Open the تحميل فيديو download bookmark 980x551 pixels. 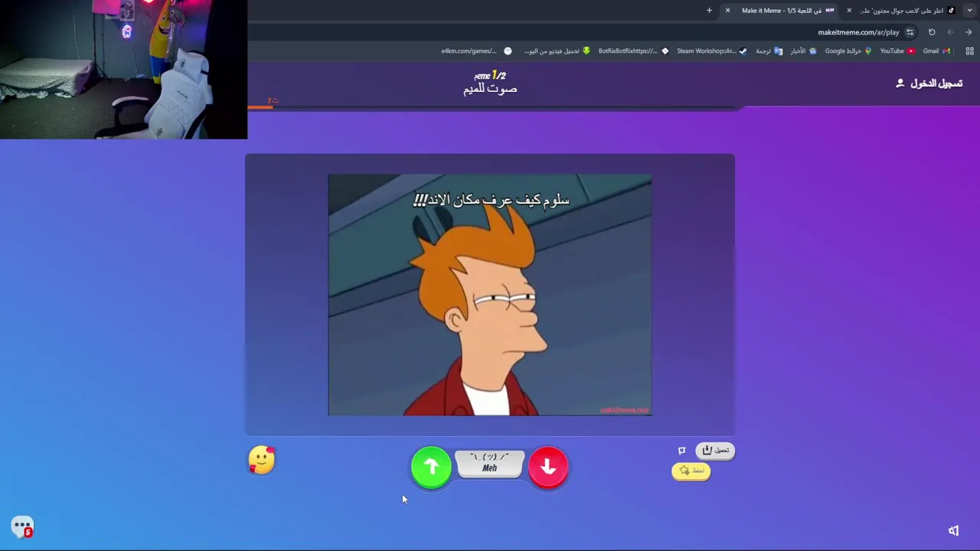(x=557, y=51)
